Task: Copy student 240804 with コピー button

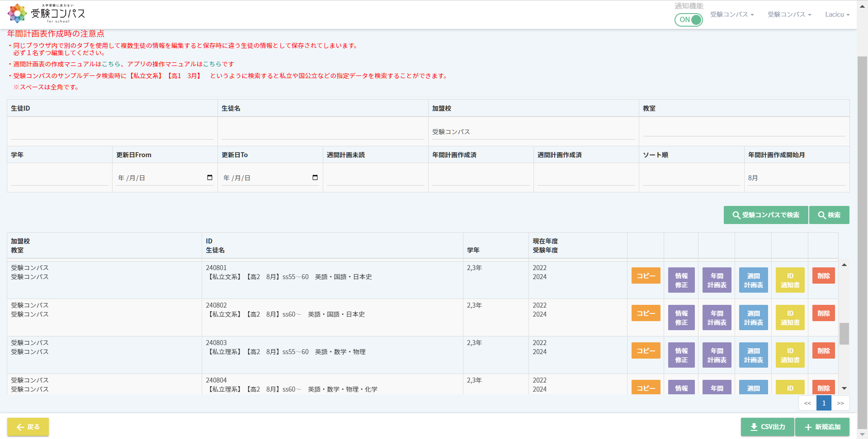Action: point(646,388)
